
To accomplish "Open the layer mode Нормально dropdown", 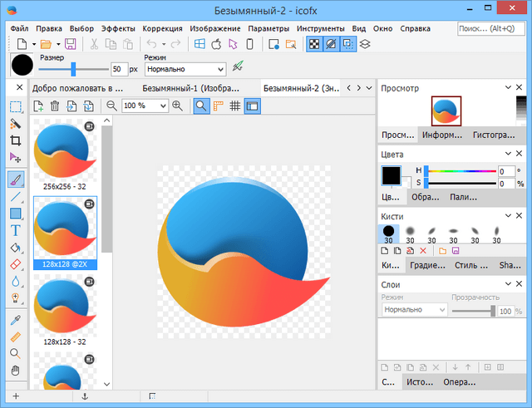I will (414, 309).
